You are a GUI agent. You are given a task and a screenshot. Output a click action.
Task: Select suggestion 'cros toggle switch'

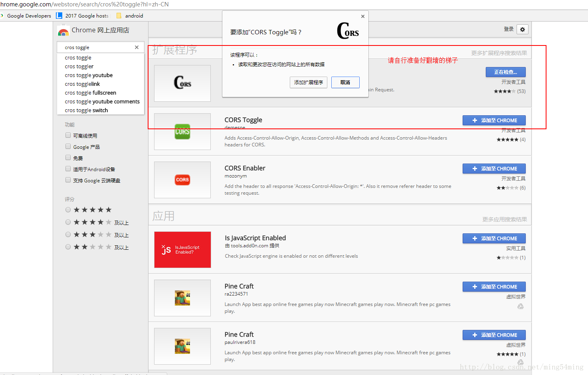point(101,110)
